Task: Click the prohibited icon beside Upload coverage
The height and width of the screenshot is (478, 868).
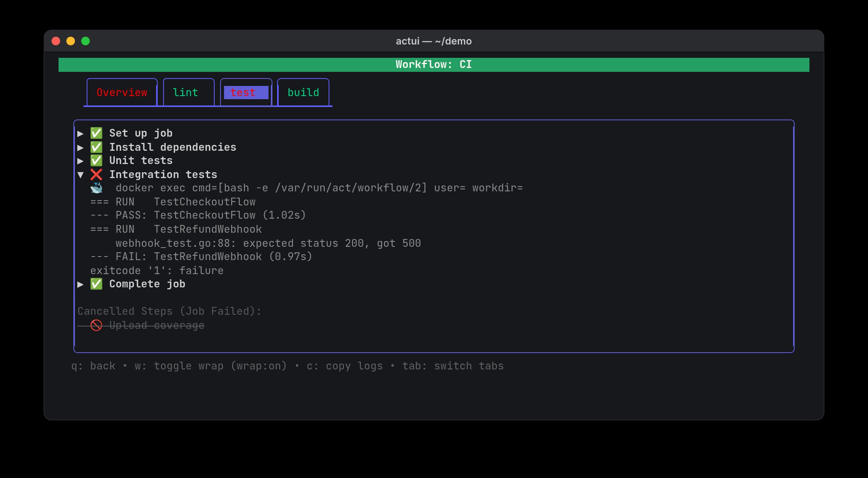Action: click(96, 325)
